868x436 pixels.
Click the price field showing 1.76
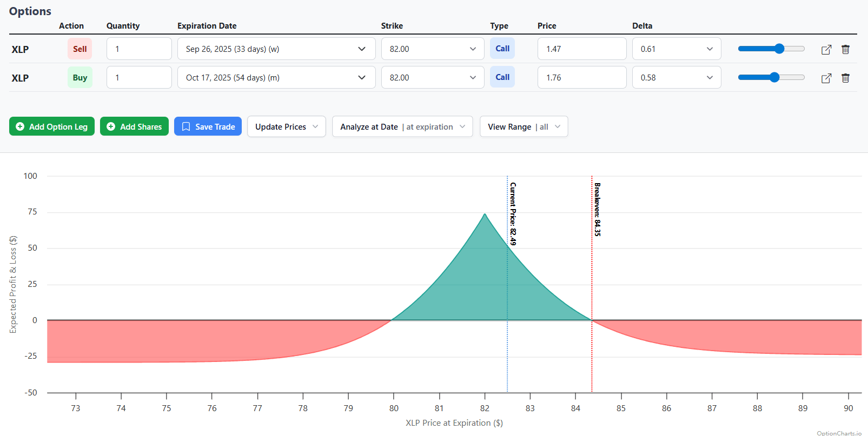581,78
